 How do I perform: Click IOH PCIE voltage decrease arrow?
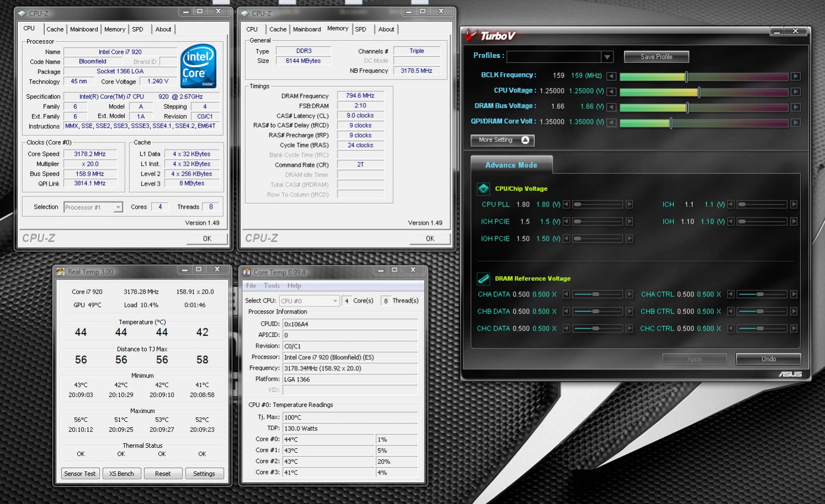[566, 238]
